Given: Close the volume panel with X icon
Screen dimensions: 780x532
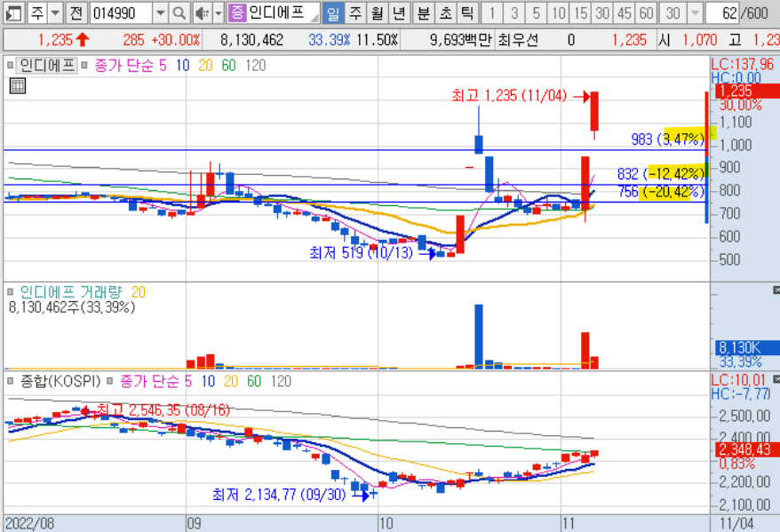Looking at the screenshot, I should 776,290.
